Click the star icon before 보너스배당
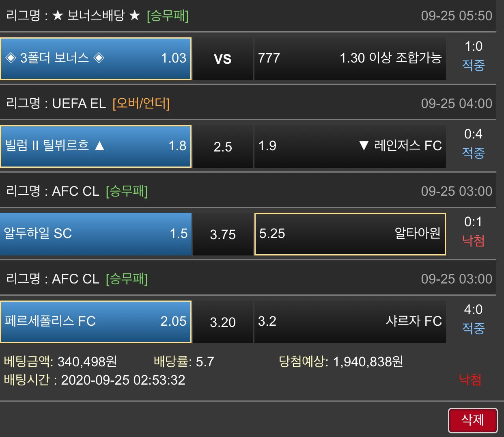Screen dimensions: 504x437 pyautogui.click(x=58, y=16)
